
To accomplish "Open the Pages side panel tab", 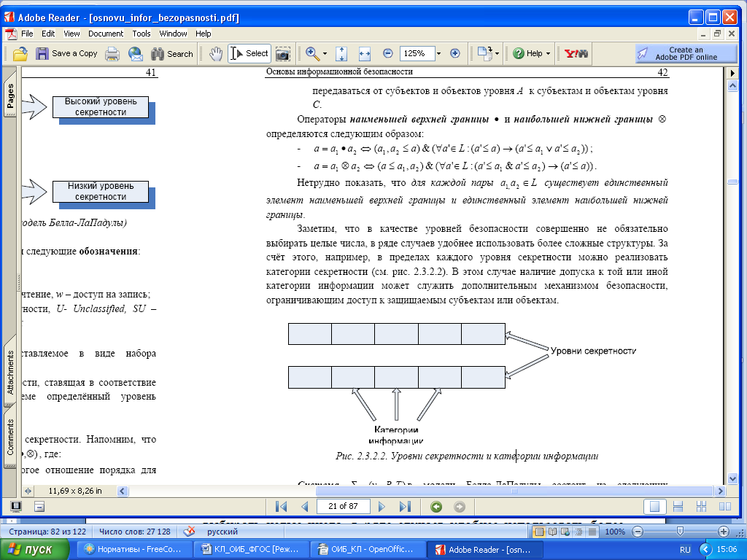I will click(10, 96).
